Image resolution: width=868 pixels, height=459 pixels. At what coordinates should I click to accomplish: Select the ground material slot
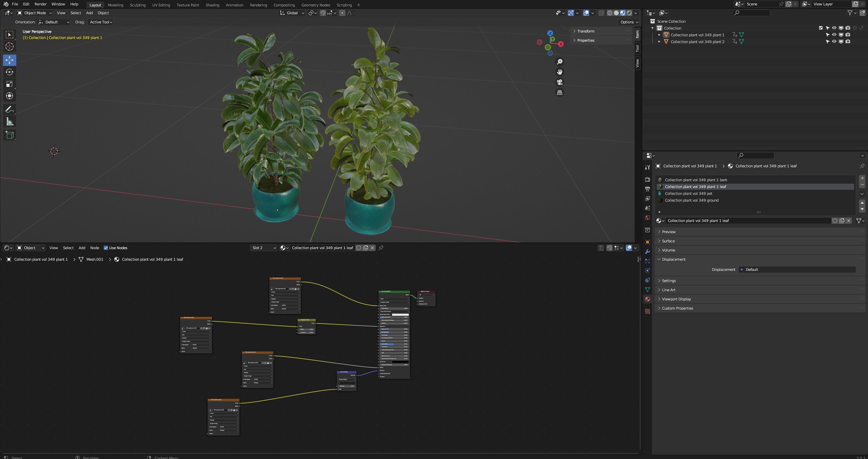point(755,200)
